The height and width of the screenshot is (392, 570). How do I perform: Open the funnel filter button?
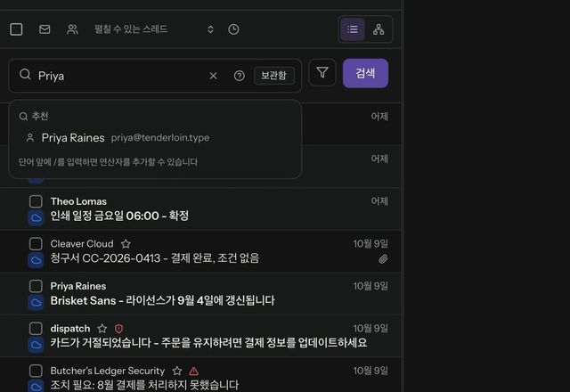coord(322,73)
